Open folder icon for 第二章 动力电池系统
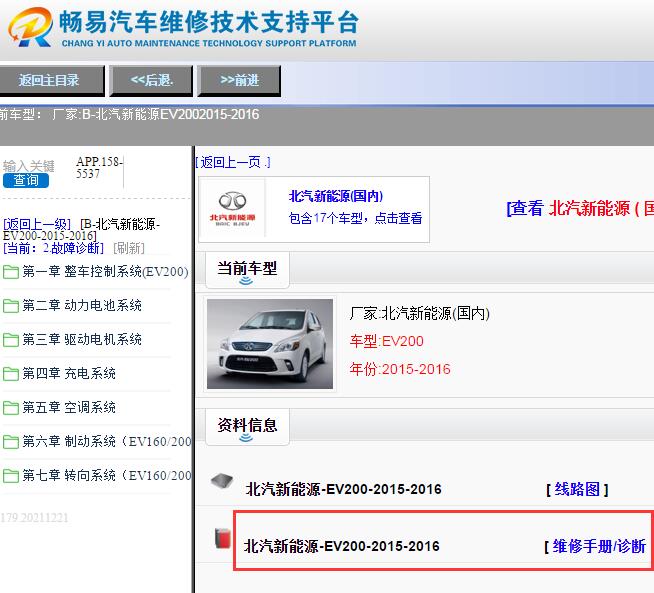 pos(10,306)
